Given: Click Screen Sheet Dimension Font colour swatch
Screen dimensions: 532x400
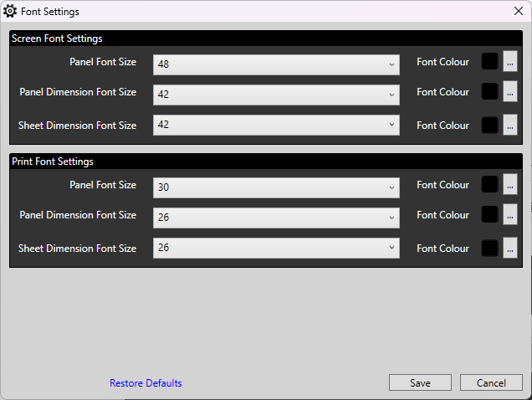Looking at the screenshot, I should tap(489, 125).
